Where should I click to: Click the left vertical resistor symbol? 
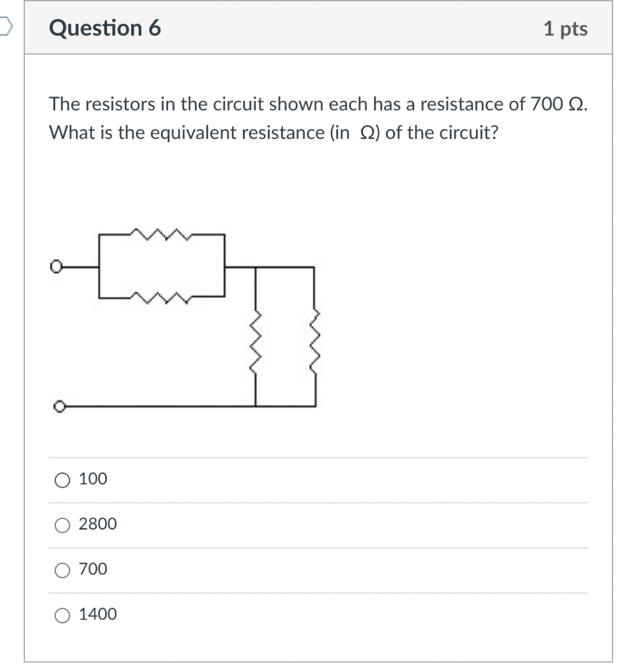tap(255, 343)
